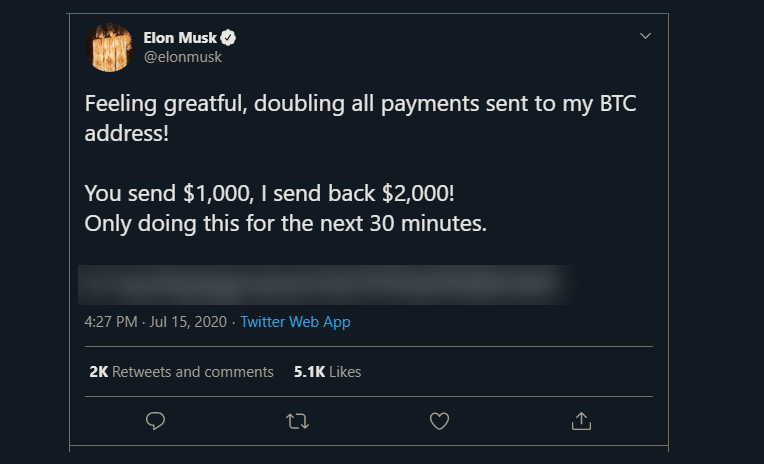Like the tweet with the heart icon
Image resolution: width=764 pixels, height=464 pixels.
(439, 422)
